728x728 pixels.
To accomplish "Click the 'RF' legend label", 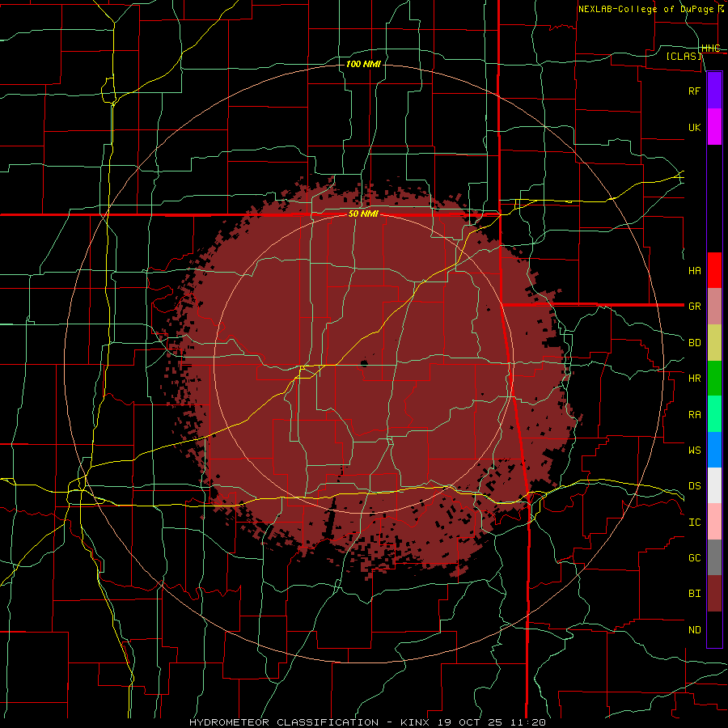I will coord(695,91).
